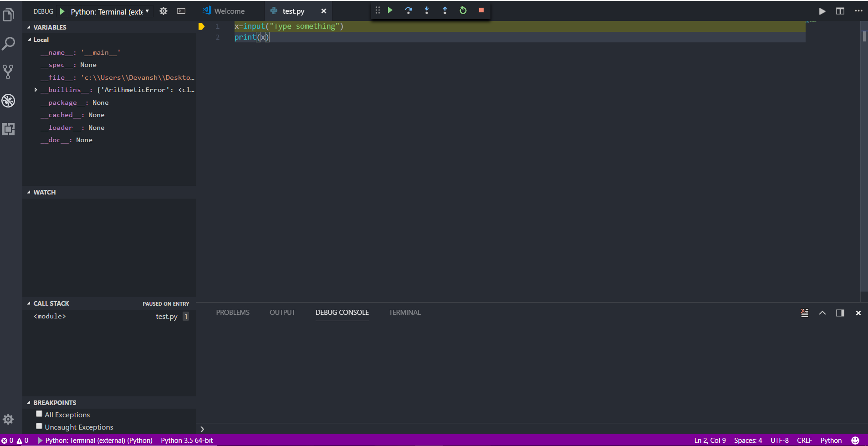Expand the __builtins__ variable
The image size is (868, 446).
[x=36, y=89]
